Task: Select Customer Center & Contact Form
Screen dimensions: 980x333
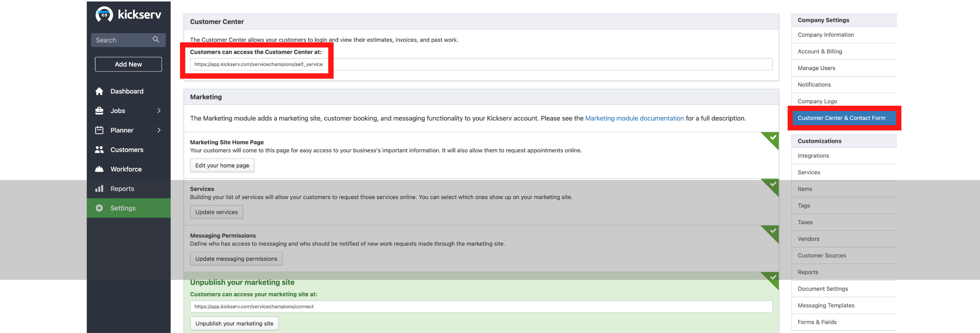Action: (844, 118)
